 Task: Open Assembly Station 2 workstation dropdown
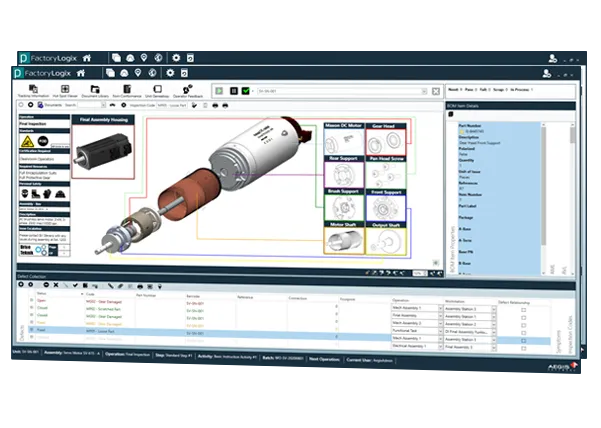[x=494, y=325]
